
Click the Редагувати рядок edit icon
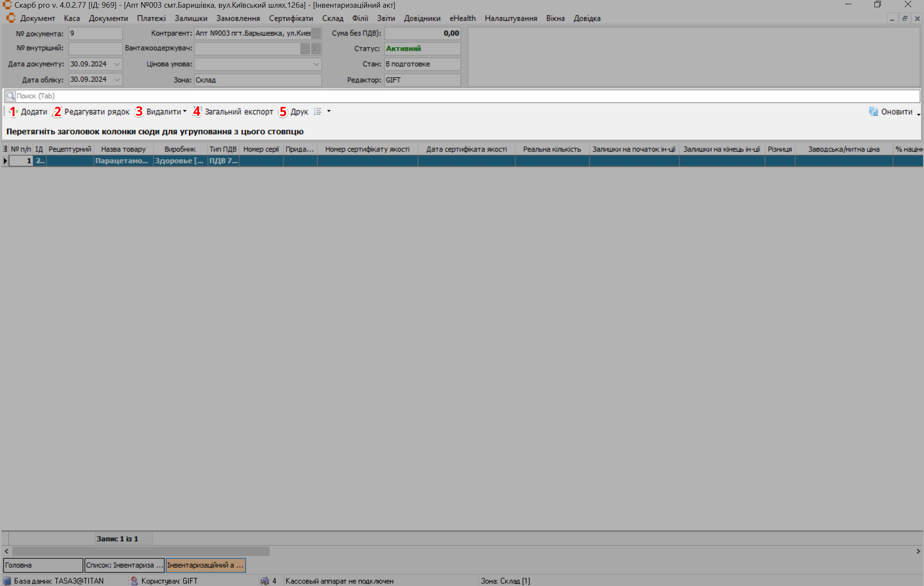coord(57,111)
